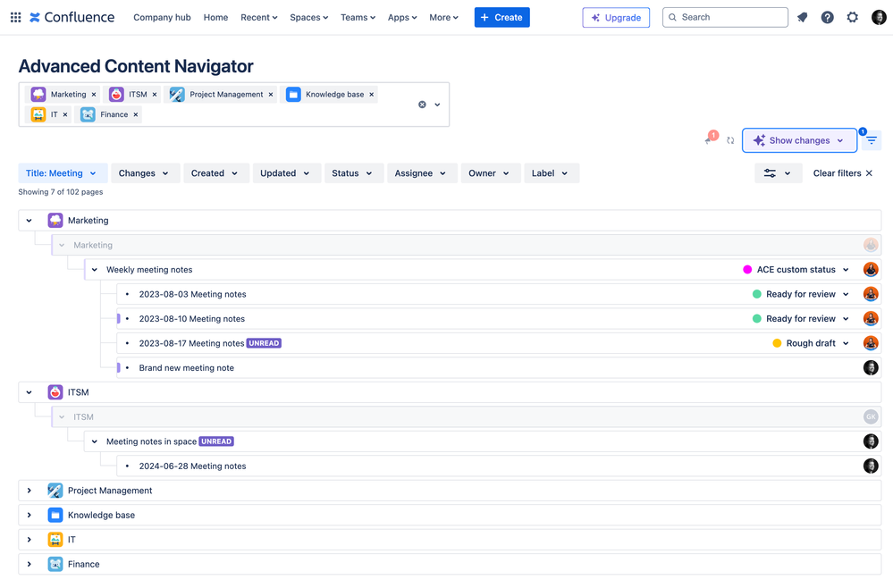Click the GK avatar on ITSM row
The width and height of the screenshot is (893, 588).
[x=871, y=416]
